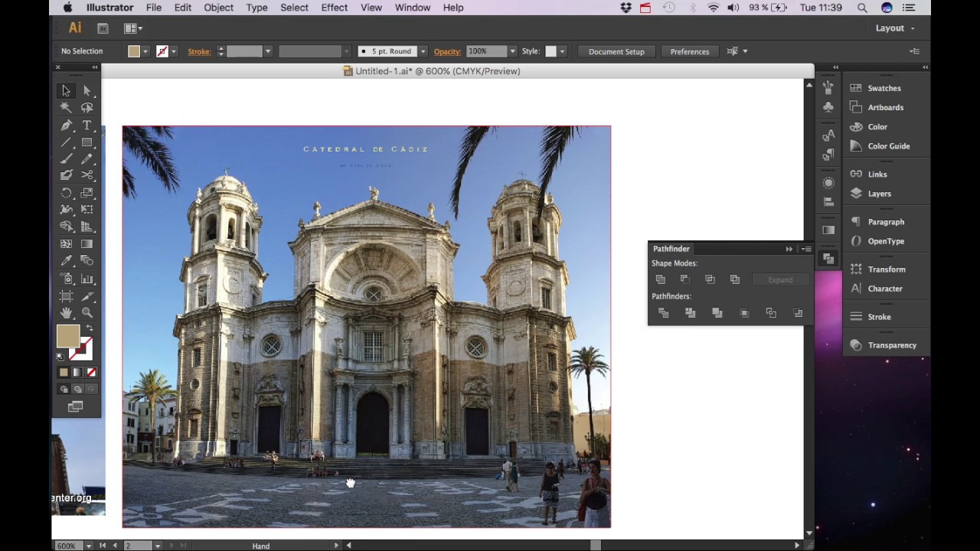Click the Minus Front shape mode

(685, 280)
